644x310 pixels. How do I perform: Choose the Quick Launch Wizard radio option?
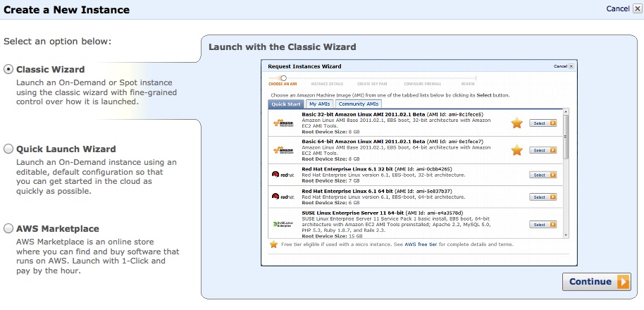(8, 149)
